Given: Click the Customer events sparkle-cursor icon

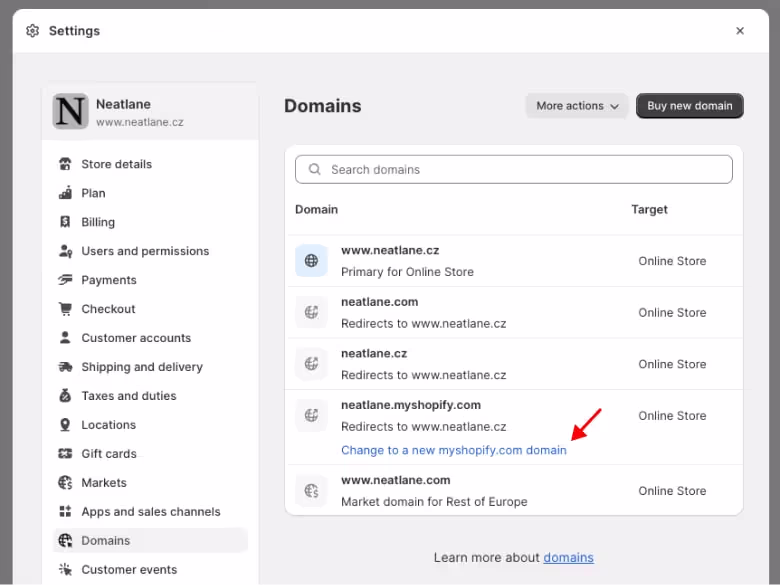Looking at the screenshot, I should coord(65,569).
